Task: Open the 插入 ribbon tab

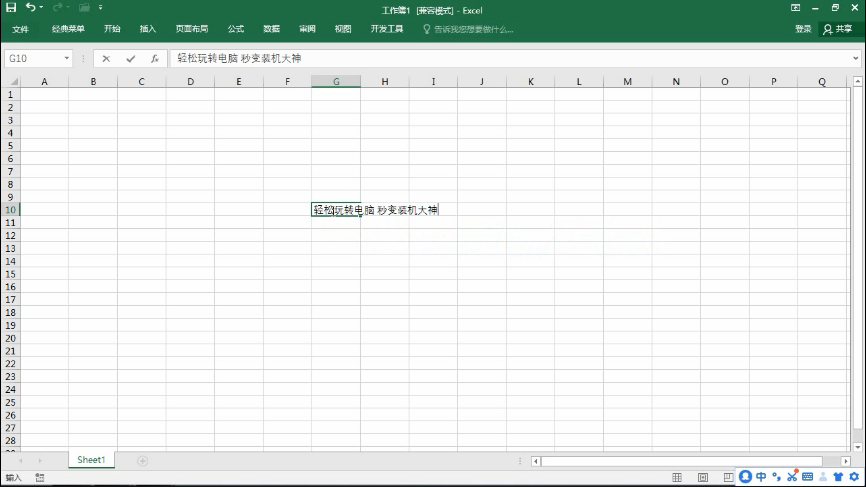Action: coord(148,29)
